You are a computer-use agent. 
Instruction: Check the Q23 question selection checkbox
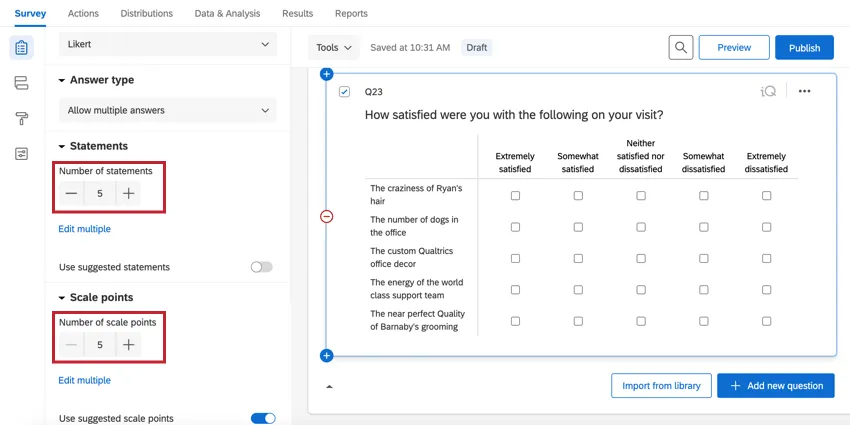coord(345,91)
